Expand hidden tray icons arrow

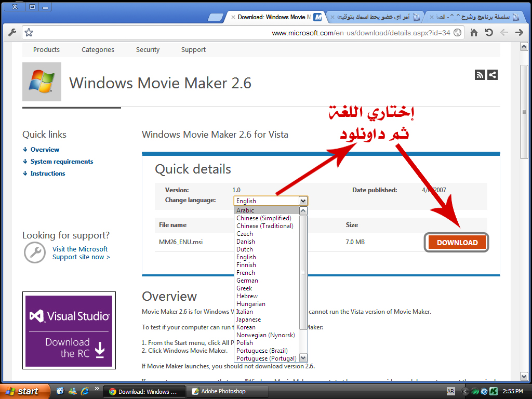pos(465,391)
